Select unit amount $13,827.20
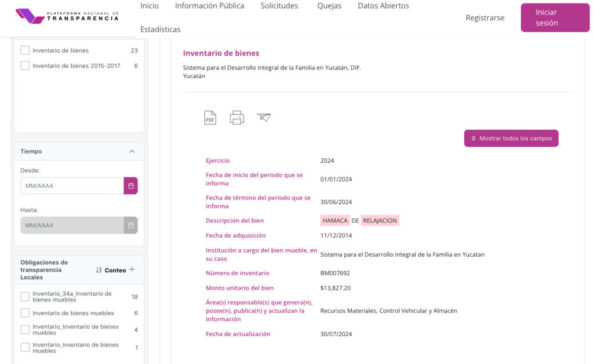The image size is (594, 364). pos(335,288)
